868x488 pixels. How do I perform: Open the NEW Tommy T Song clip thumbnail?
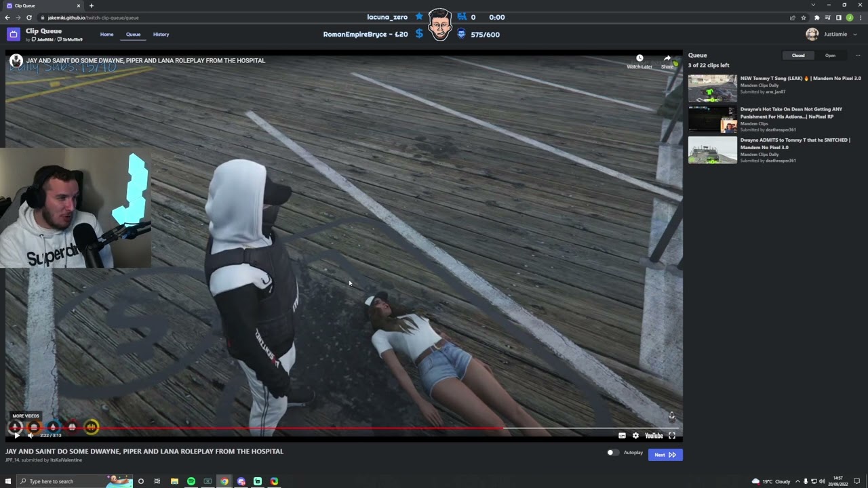[x=712, y=88]
